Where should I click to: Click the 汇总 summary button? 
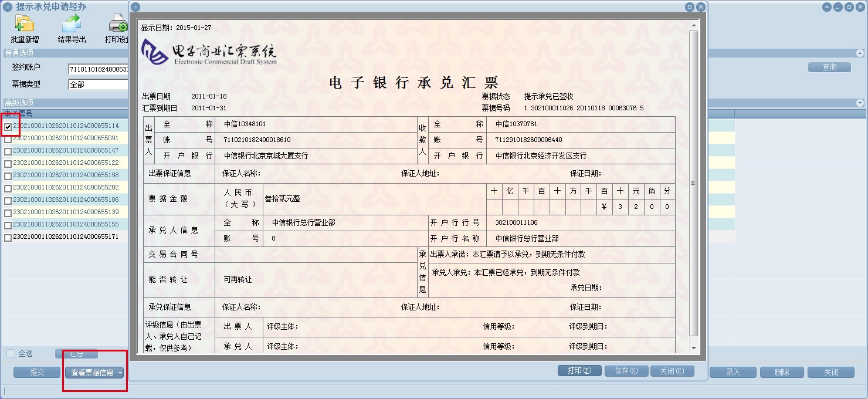[x=76, y=353]
